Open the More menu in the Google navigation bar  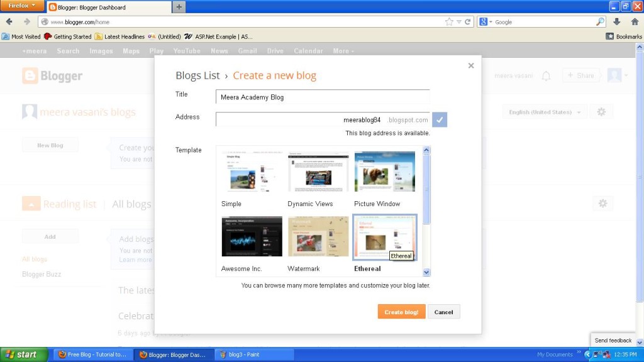coord(341,51)
